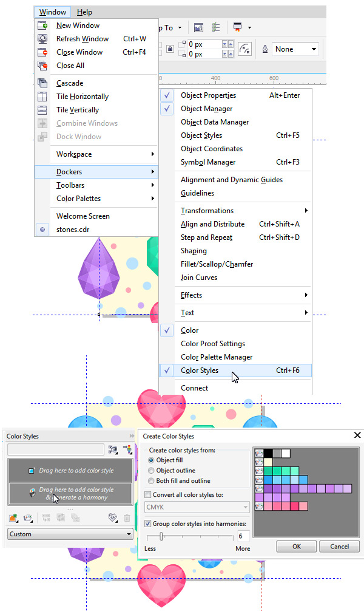
Task: Toggle the lock corner radii icon
Action: click(x=170, y=49)
